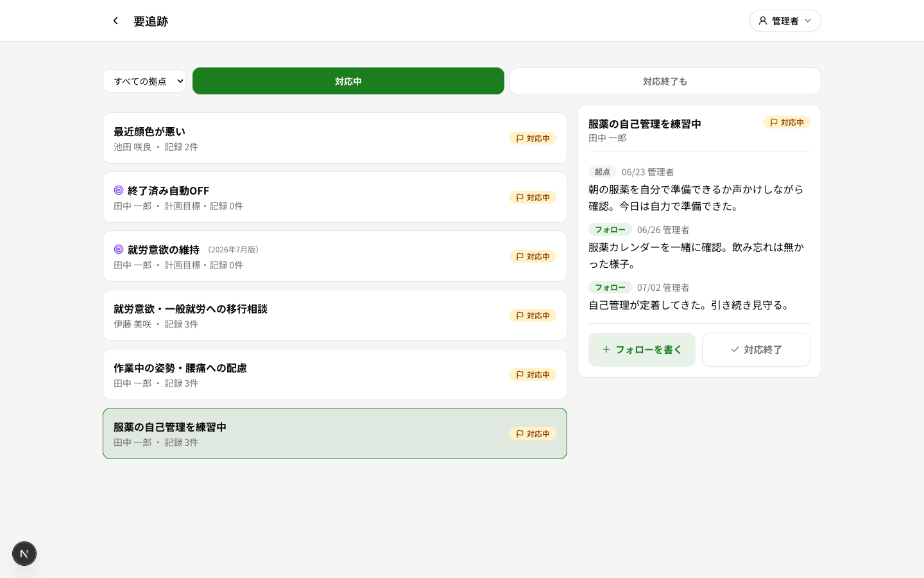The image size is (924, 578).
Task: Click detail panel title 服薬の自己管理を練習中
Action: 645,123
